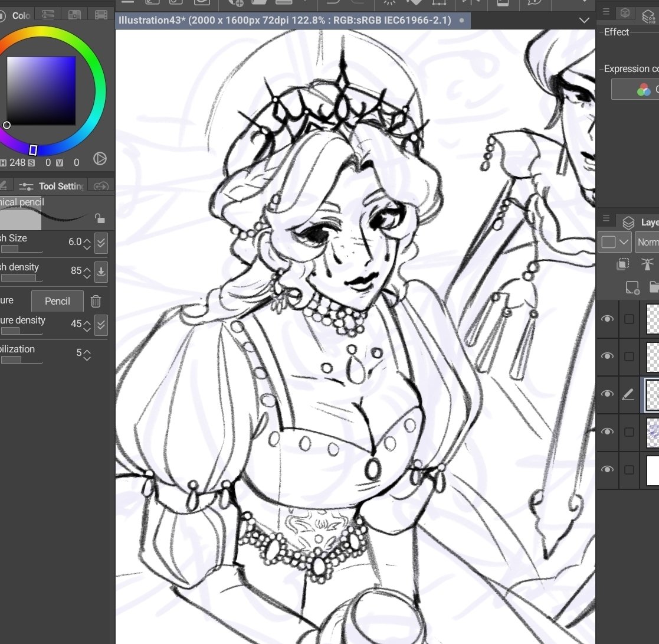Select the Layer panel tab
This screenshot has width=659, height=644.
pyautogui.click(x=640, y=223)
